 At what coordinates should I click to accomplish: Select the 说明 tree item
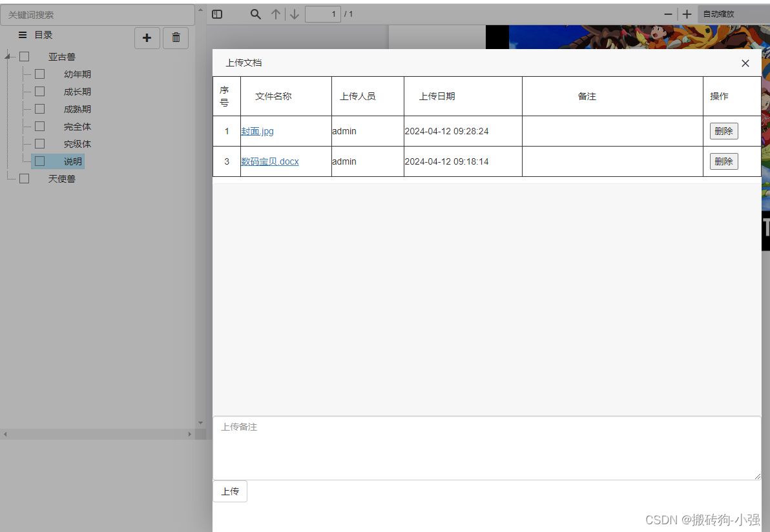pyautogui.click(x=73, y=161)
